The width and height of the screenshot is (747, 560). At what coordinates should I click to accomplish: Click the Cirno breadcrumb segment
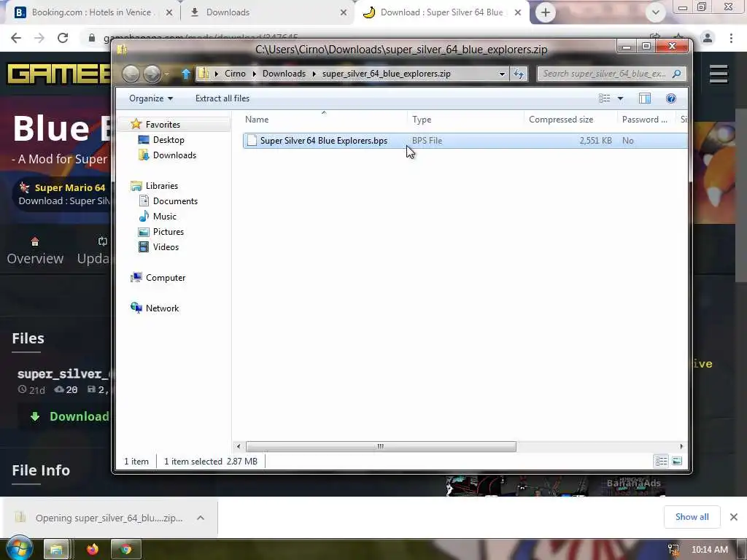point(235,74)
